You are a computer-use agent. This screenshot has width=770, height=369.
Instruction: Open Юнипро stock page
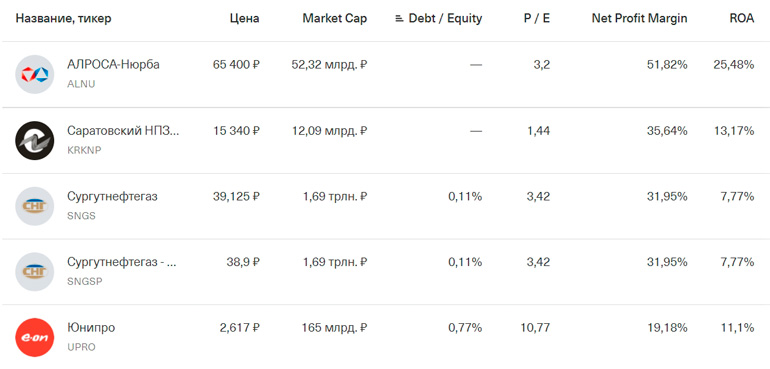point(91,328)
